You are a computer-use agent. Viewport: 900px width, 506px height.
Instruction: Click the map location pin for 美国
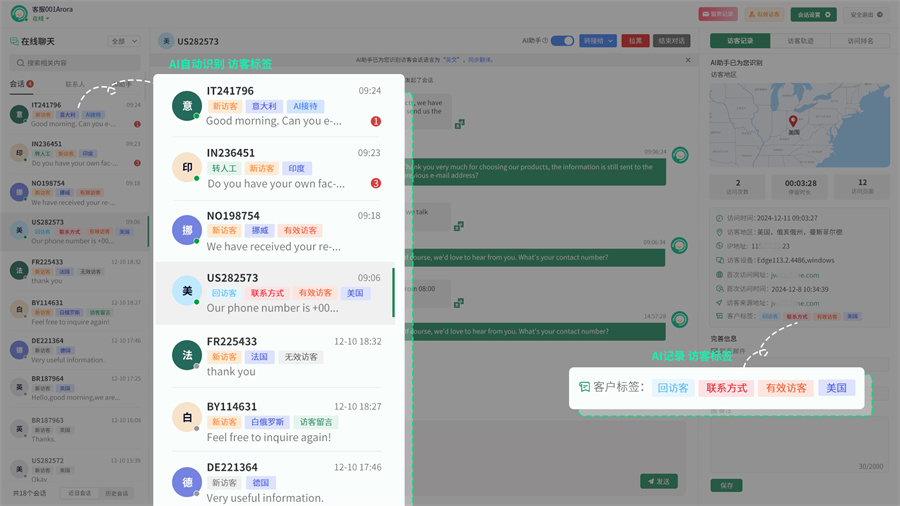click(794, 121)
